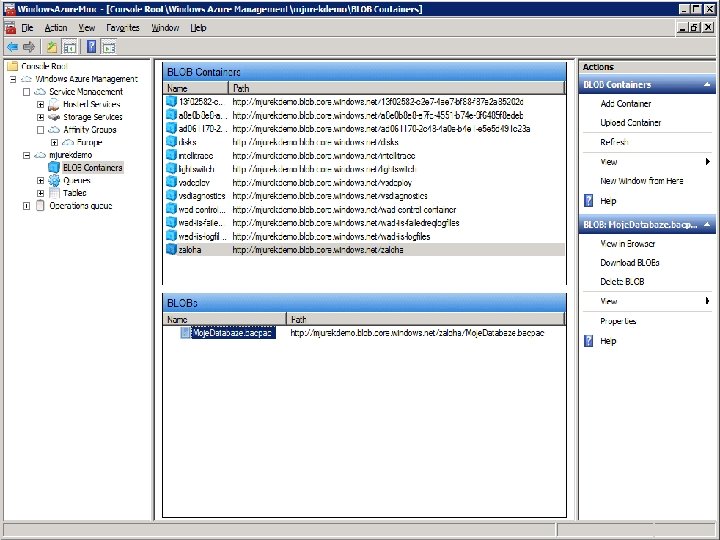The image size is (720, 540).
Task: Open the Action menu
Action: pyautogui.click(x=56, y=28)
